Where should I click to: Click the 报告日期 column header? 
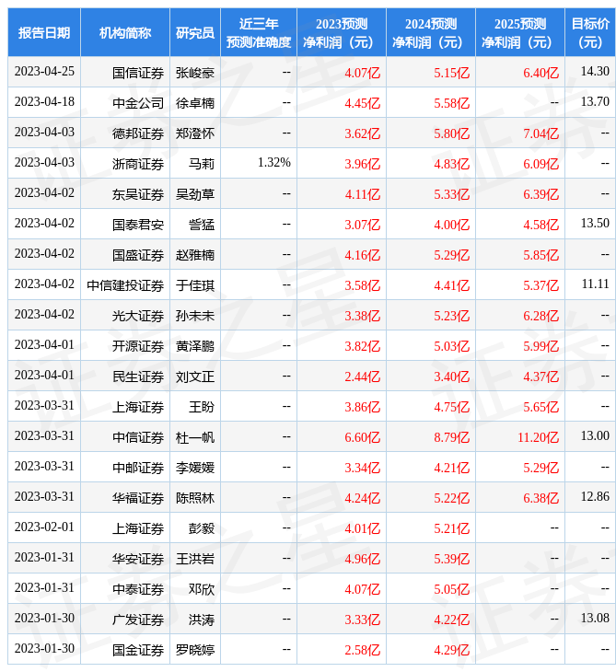click(44, 33)
